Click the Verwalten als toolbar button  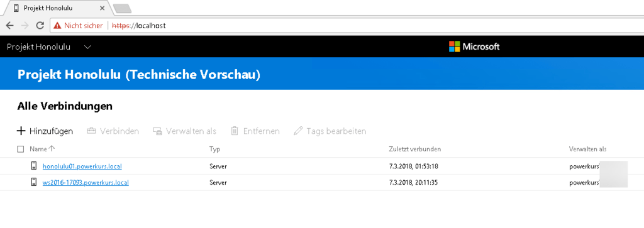(x=184, y=131)
